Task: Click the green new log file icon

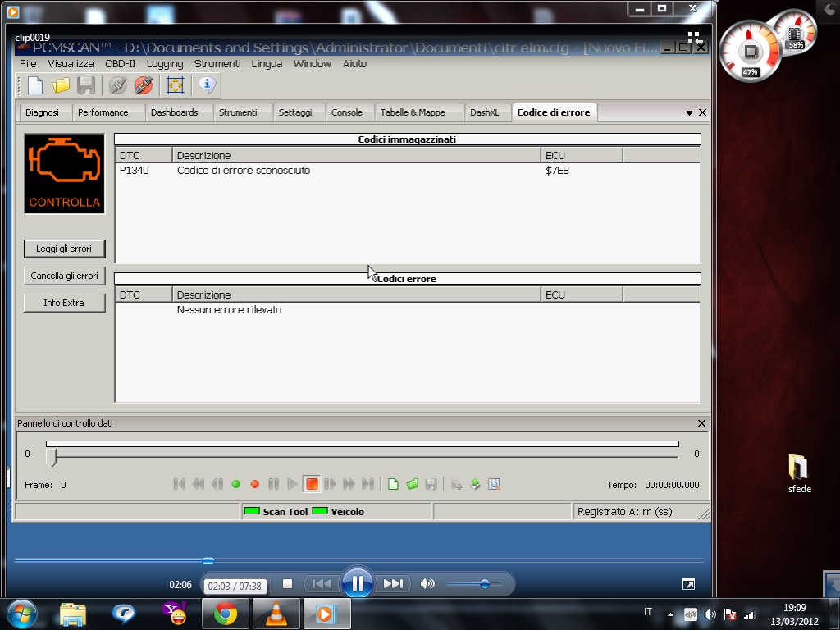Action: point(393,484)
